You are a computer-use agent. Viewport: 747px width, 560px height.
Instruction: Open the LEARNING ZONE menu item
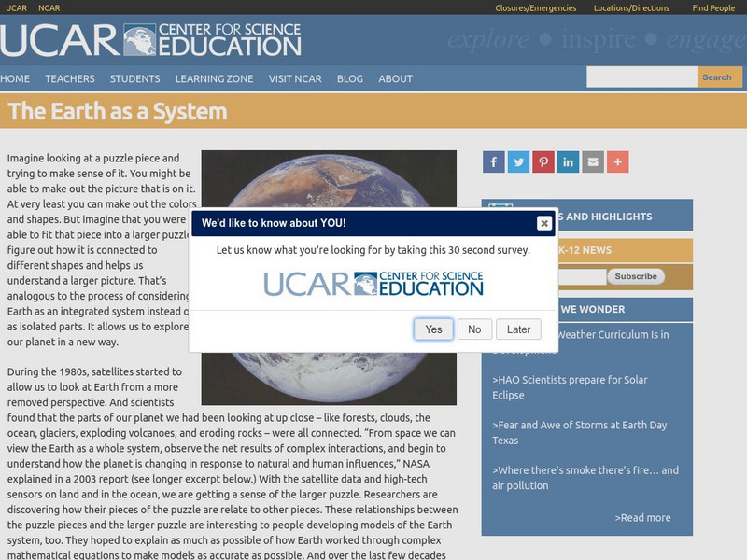pyautogui.click(x=215, y=78)
